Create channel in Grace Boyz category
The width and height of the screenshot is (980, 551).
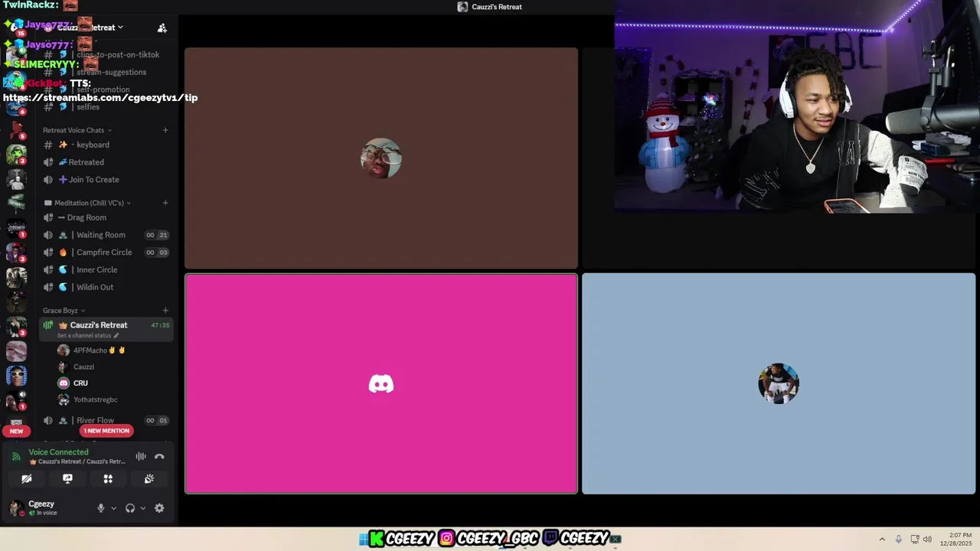(165, 311)
